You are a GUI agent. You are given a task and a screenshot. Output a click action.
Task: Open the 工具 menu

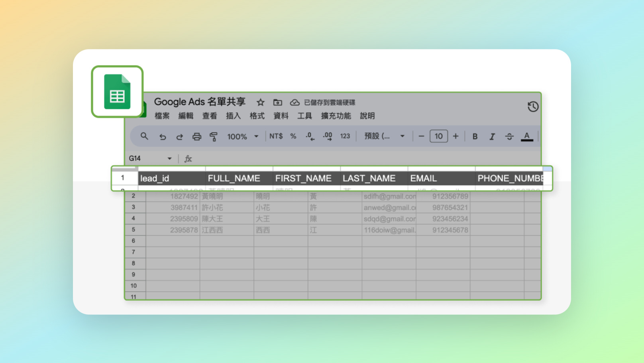coord(304,116)
